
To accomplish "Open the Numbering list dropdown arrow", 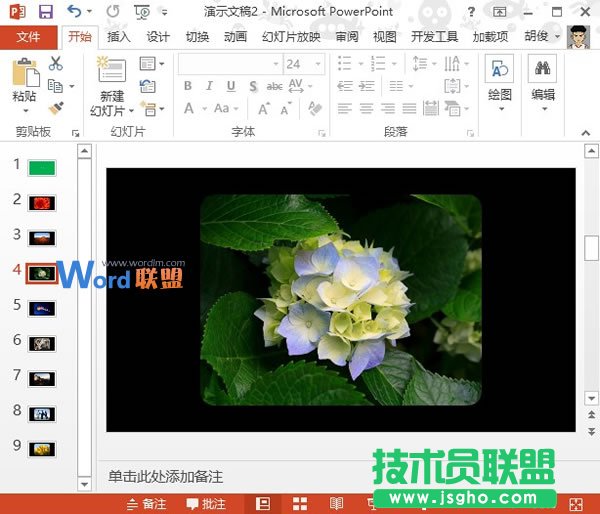I will tap(394, 64).
